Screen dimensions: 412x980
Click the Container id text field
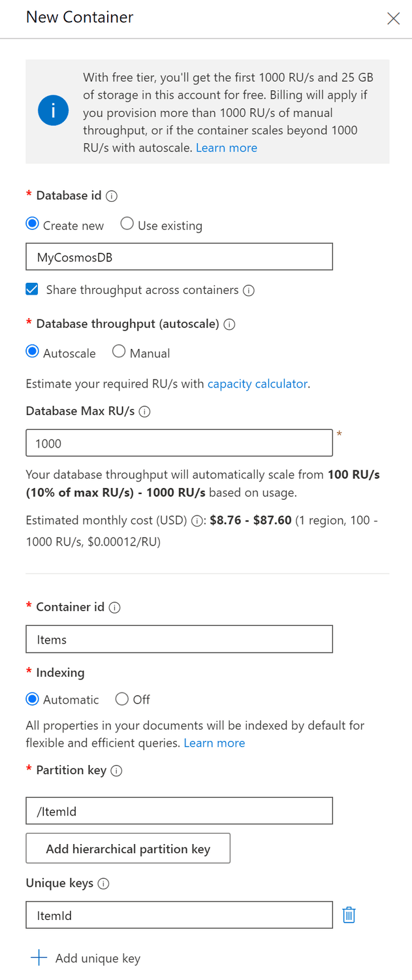[180, 639]
